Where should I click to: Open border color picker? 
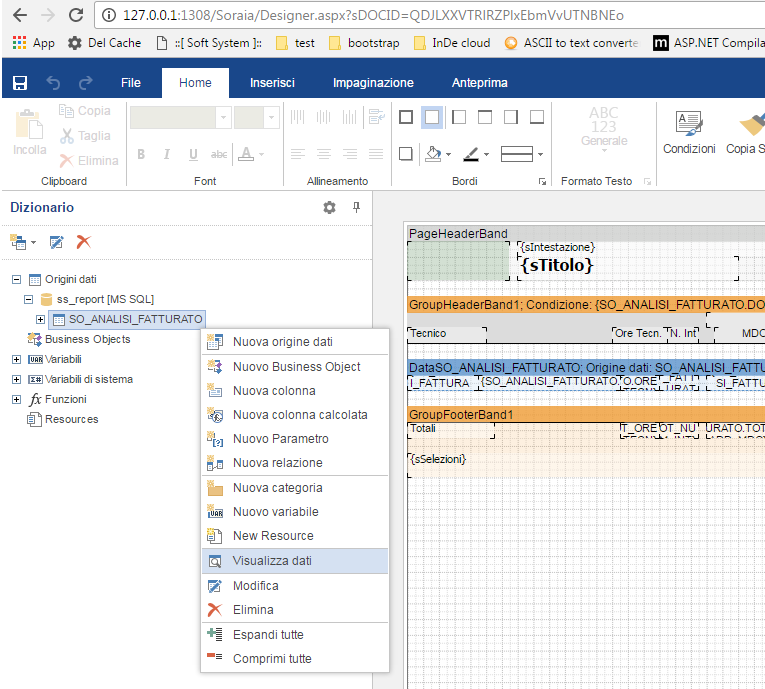pyautogui.click(x=476, y=154)
